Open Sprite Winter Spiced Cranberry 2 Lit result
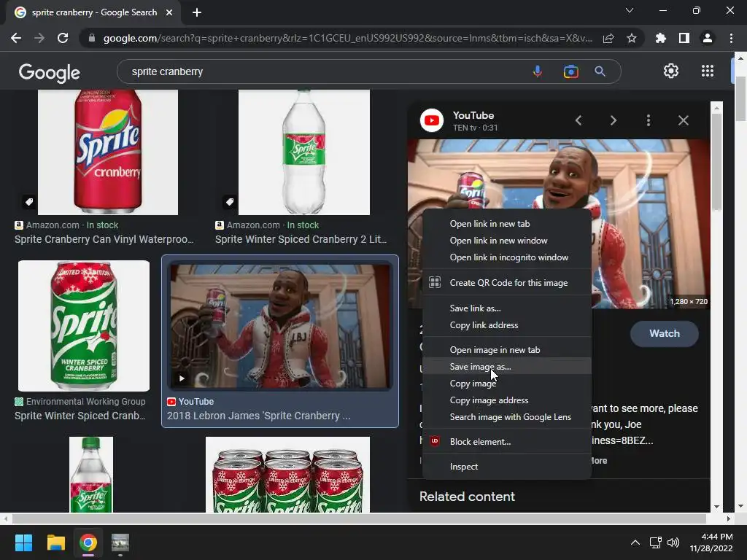The width and height of the screenshot is (747, 560). click(301, 239)
